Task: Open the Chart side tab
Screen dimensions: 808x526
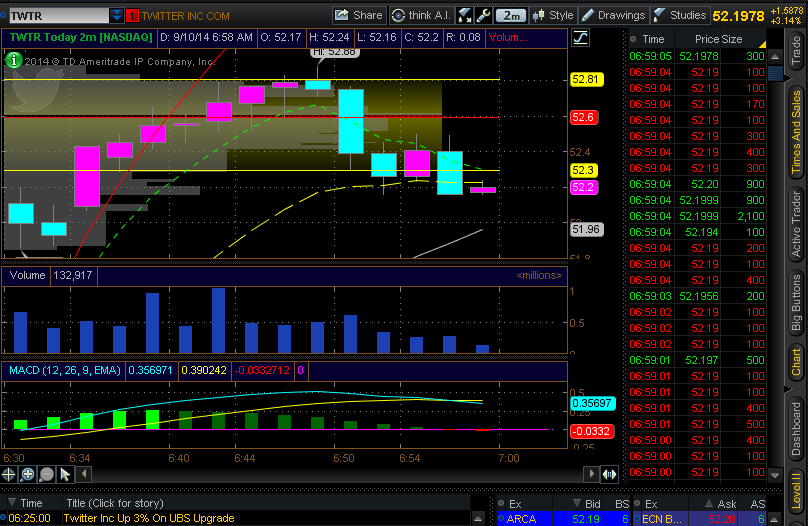Action: (x=796, y=362)
